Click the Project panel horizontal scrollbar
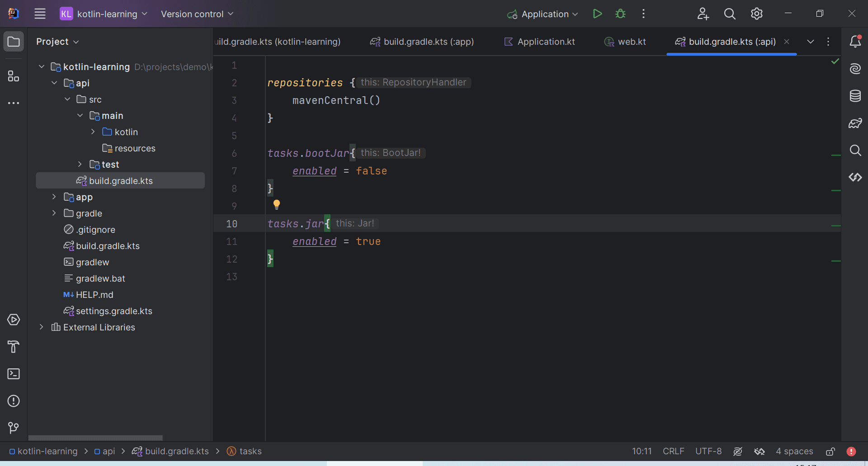 point(95,438)
